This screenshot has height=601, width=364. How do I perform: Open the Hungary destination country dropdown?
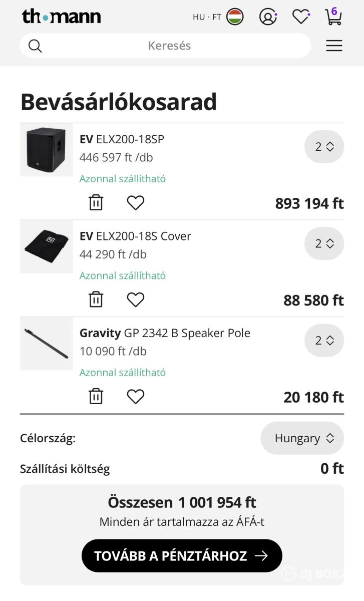[302, 438]
